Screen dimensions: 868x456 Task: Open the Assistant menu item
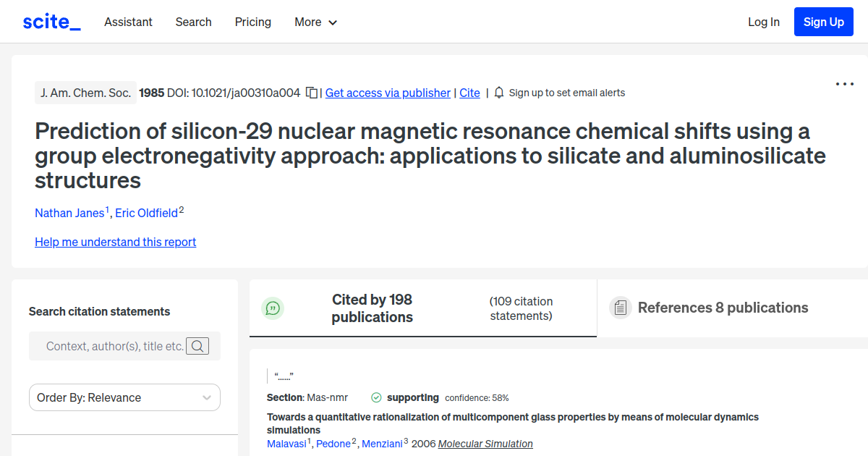point(128,22)
